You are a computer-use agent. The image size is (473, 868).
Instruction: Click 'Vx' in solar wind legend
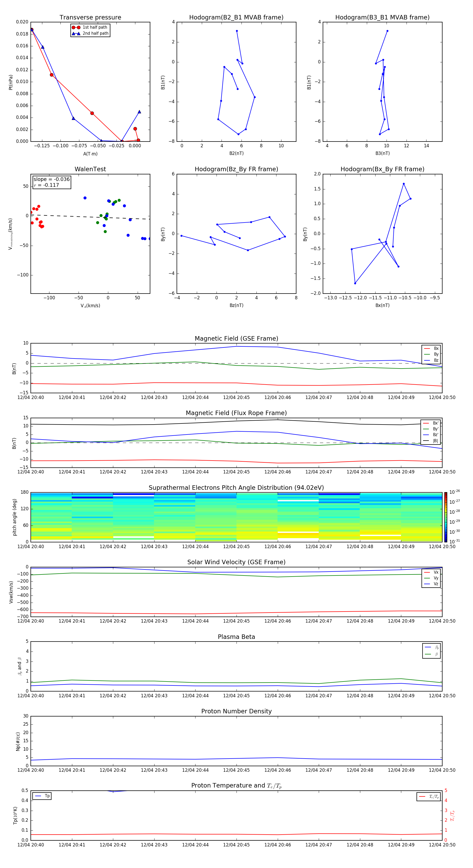click(431, 572)
